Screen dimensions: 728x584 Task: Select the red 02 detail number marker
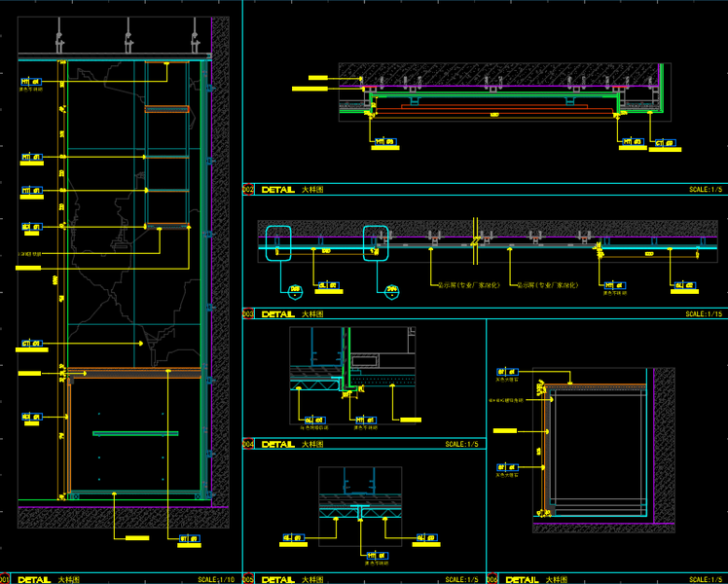coord(248,190)
